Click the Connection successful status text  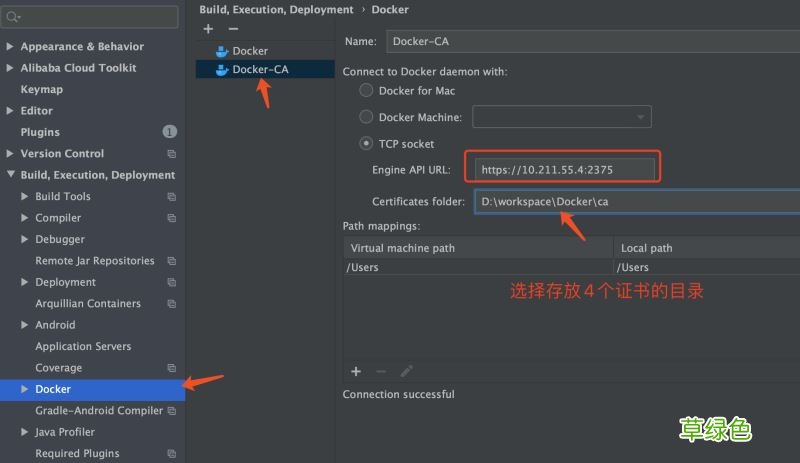(x=398, y=395)
